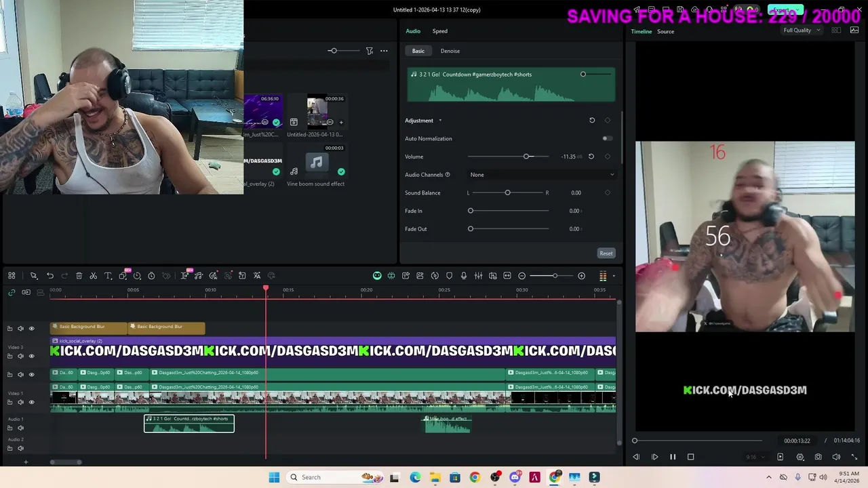Select the Basic audio subtab
This screenshot has width=868, height=488.
[x=418, y=51]
